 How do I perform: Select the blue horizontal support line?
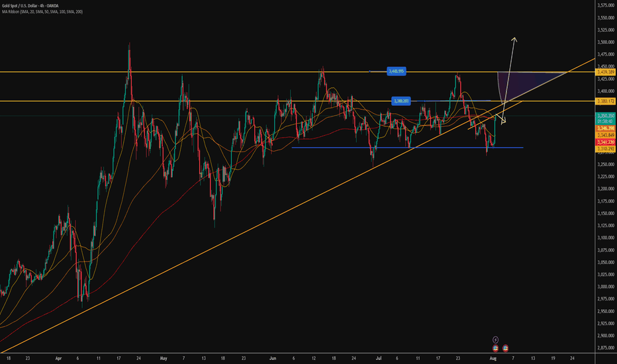tap(407, 148)
